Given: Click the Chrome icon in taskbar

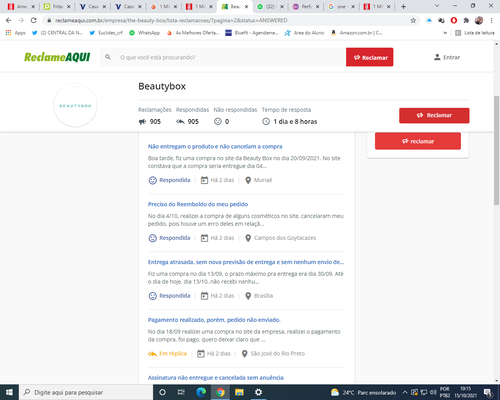Looking at the screenshot, I should [220, 392].
